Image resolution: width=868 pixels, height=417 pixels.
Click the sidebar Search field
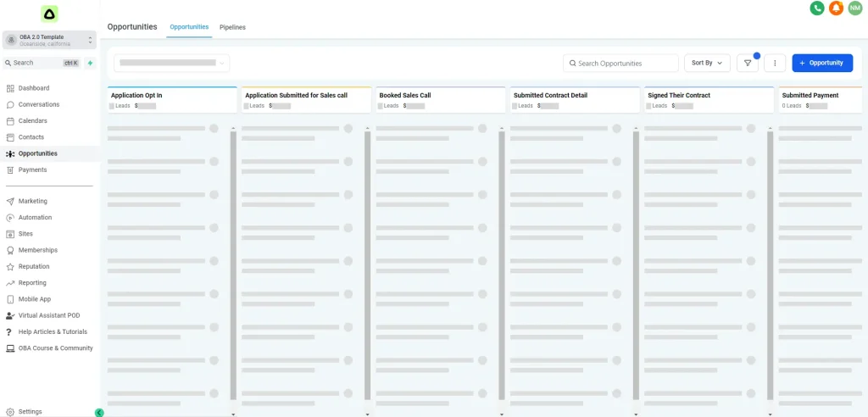click(42, 63)
